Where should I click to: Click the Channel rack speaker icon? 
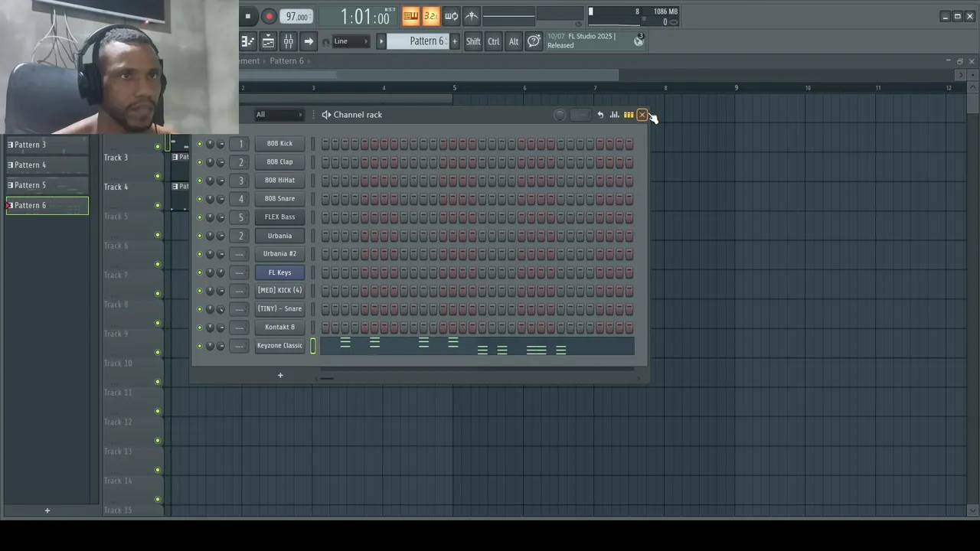(326, 115)
